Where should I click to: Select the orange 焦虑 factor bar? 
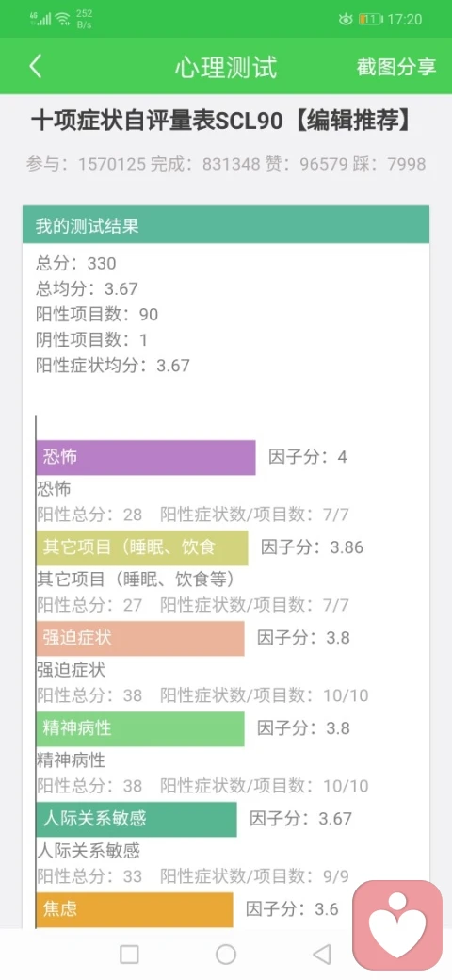(x=135, y=909)
